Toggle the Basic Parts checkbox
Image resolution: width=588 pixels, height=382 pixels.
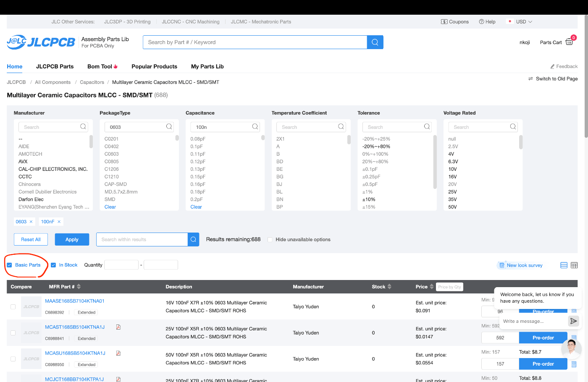[x=9, y=265]
